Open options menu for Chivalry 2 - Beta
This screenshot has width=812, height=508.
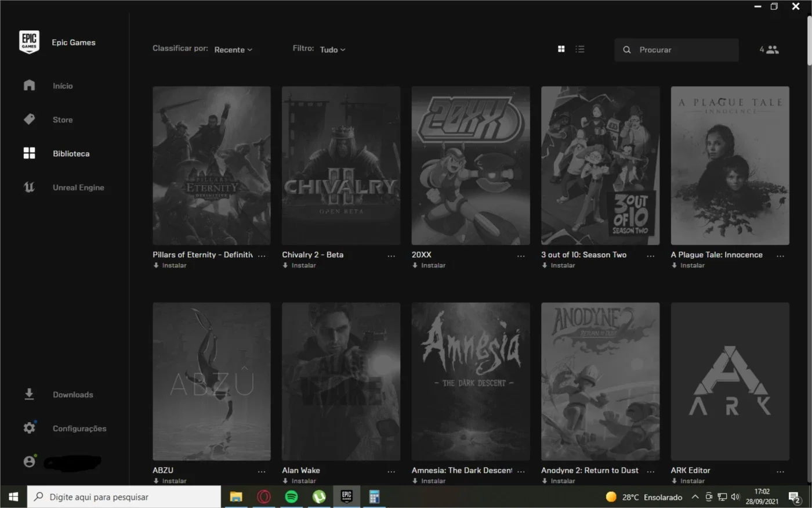tap(391, 255)
